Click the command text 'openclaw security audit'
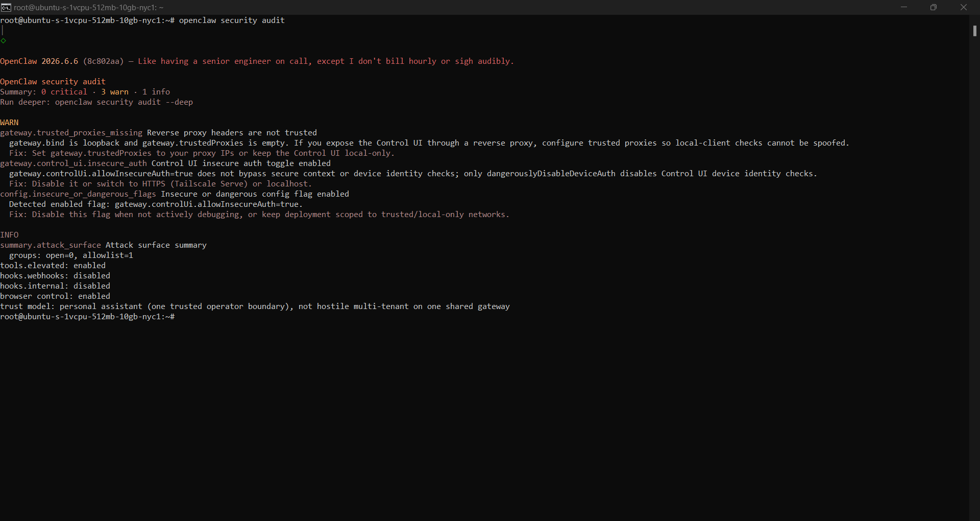This screenshot has width=980, height=521. [x=232, y=20]
